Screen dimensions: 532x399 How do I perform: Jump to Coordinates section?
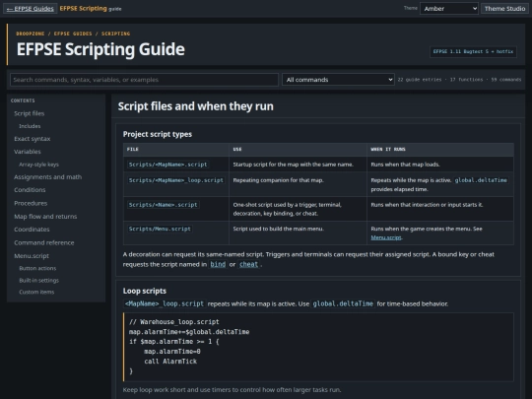[32, 230]
